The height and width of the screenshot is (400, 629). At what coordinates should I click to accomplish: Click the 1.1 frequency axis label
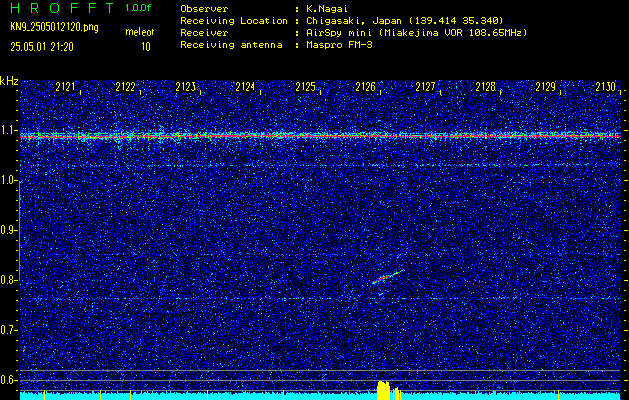pos(8,130)
